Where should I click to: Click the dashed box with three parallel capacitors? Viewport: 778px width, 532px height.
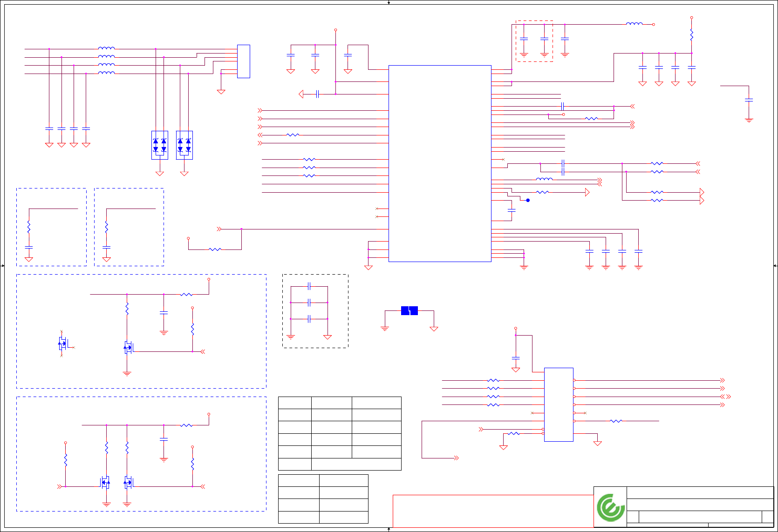pyautogui.click(x=315, y=311)
